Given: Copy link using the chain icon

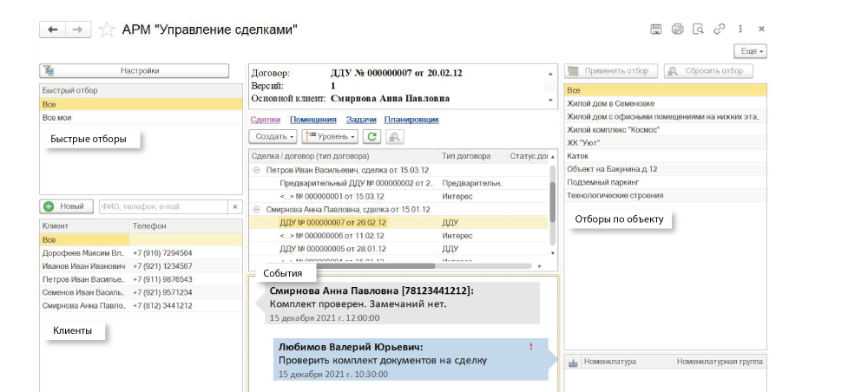Looking at the screenshot, I should pyautogui.click(x=719, y=29).
